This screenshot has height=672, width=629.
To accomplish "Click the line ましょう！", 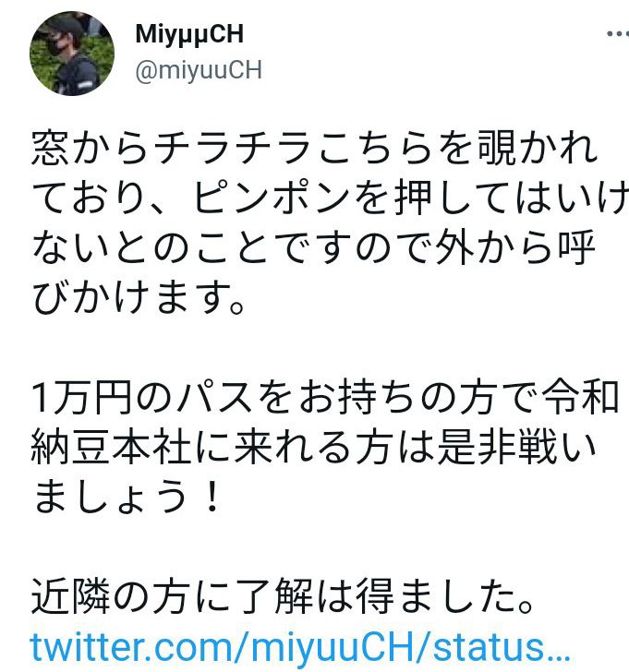I will pos(127,497).
